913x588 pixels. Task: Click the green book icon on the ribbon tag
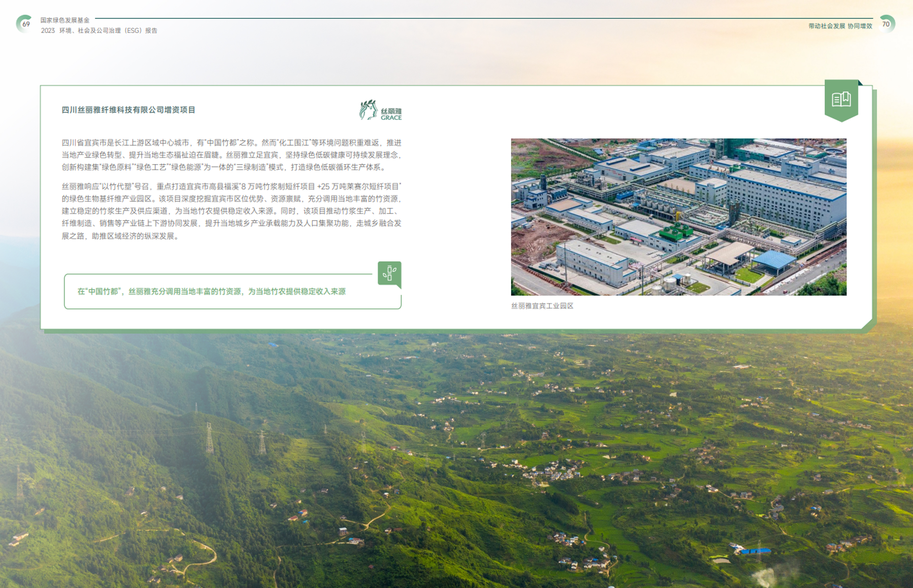841,99
